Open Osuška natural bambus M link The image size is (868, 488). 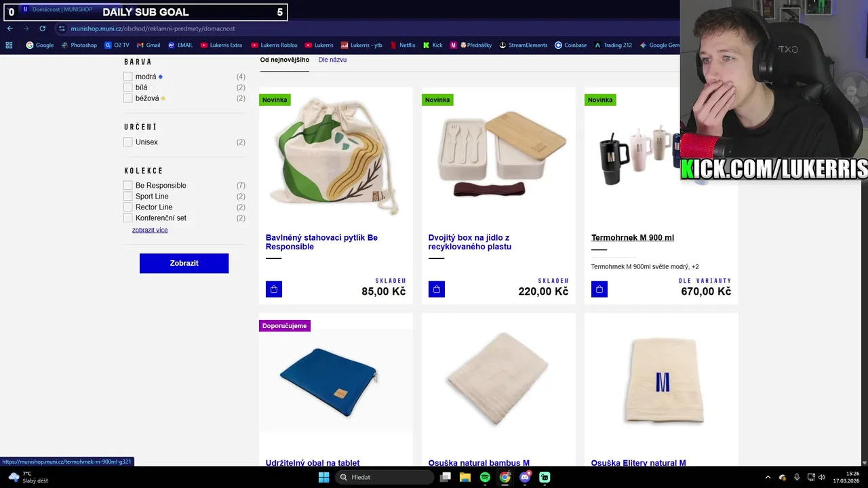coord(479,463)
